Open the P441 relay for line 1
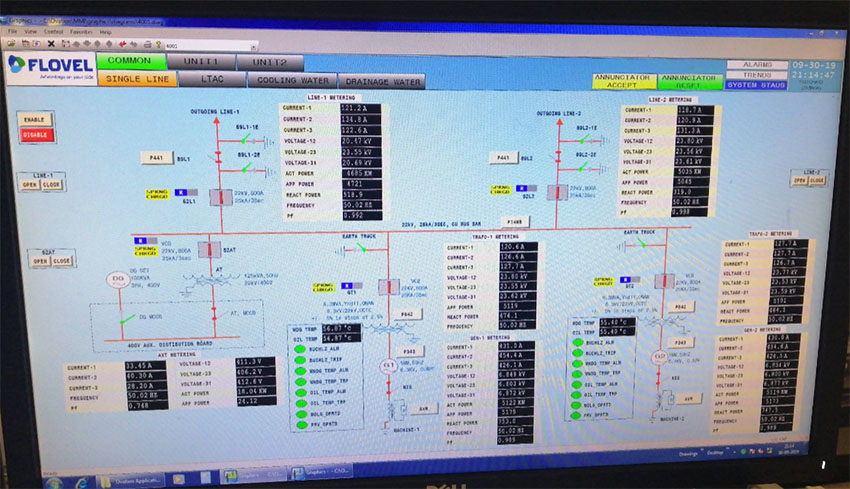The height and width of the screenshot is (489, 850). (x=155, y=158)
